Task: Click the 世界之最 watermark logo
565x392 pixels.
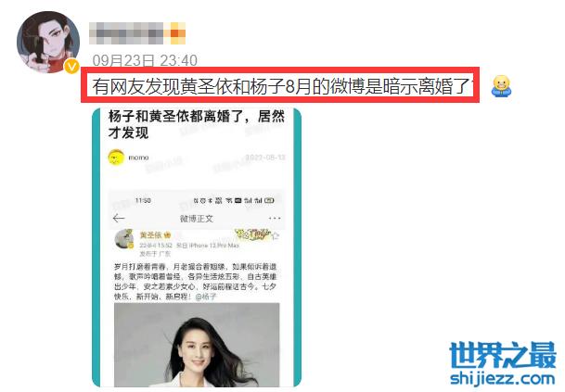Action: point(502,355)
